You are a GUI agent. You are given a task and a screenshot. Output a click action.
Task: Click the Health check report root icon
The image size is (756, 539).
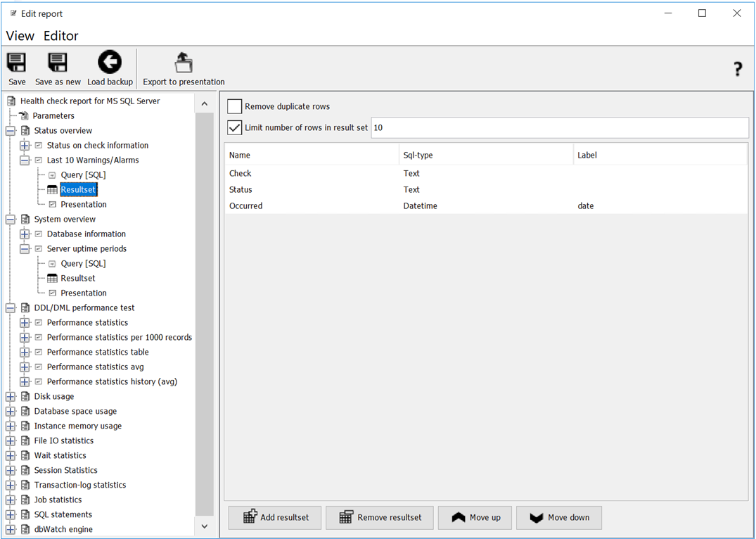(11, 101)
